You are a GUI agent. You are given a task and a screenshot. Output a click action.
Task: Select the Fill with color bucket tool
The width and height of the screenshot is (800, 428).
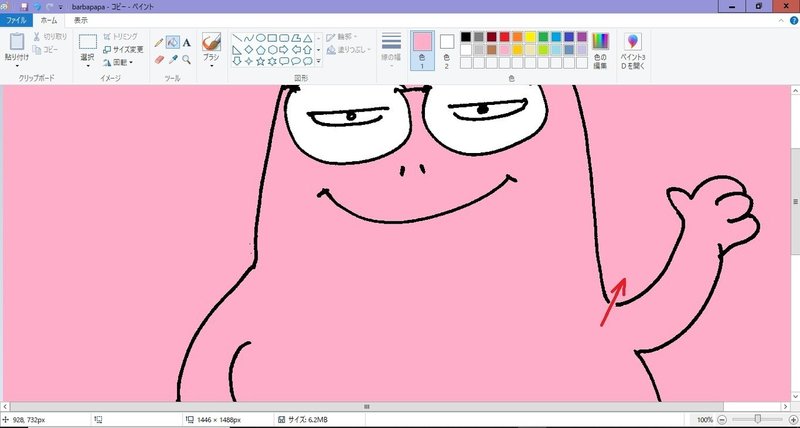(173, 42)
